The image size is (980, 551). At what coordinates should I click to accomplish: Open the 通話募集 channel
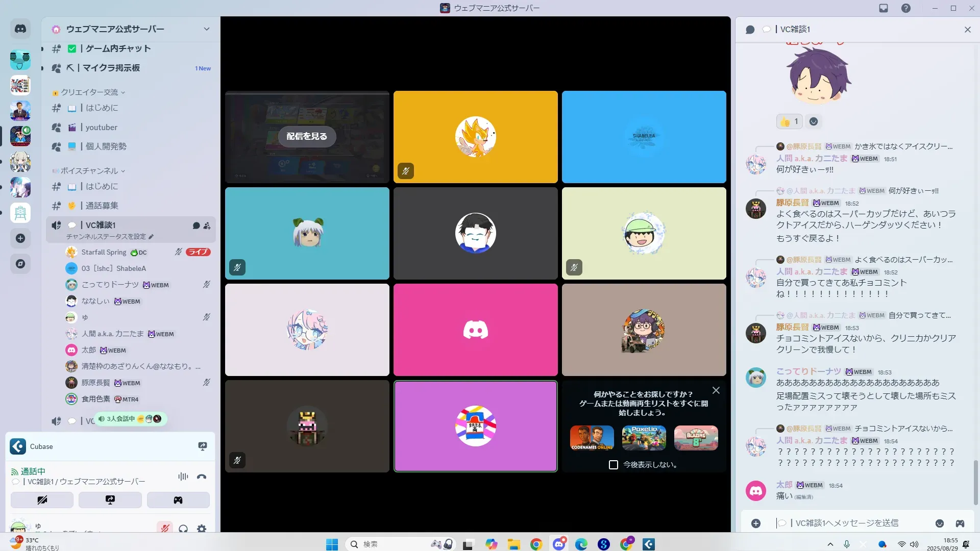tap(102, 206)
